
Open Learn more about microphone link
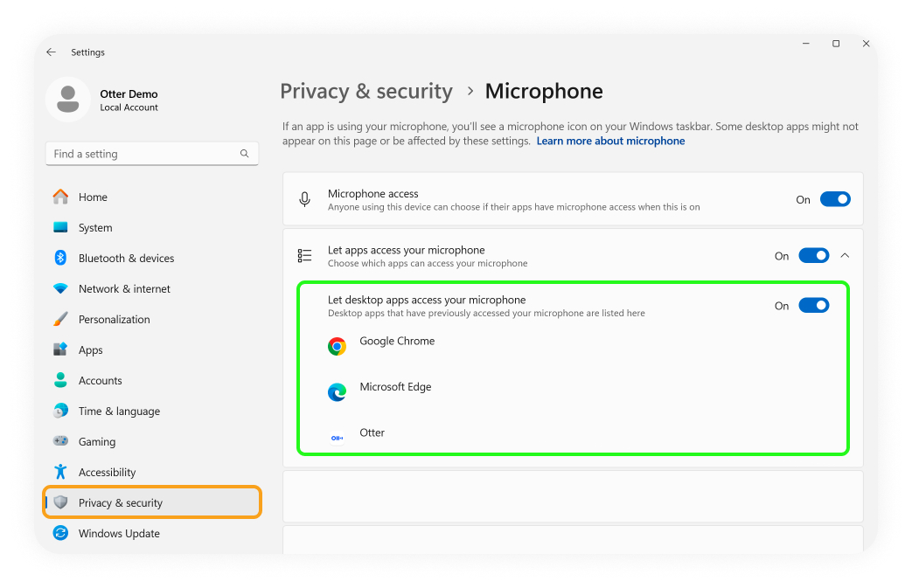(x=610, y=141)
